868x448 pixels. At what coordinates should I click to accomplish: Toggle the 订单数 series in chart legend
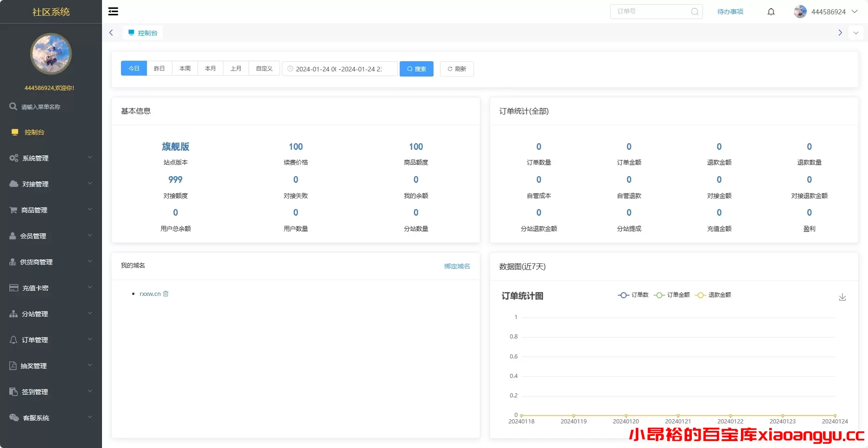click(633, 295)
